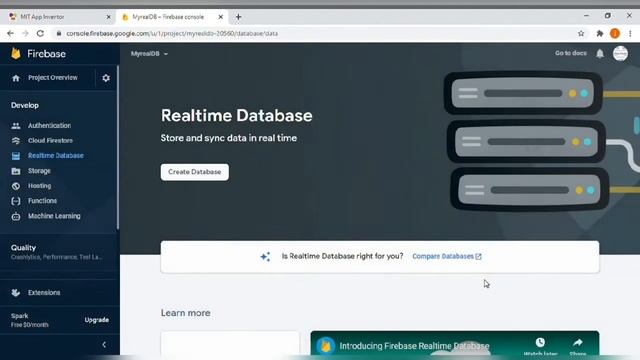Click the Develop section heading
The height and width of the screenshot is (360, 640).
pyautogui.click(x=25, y=106)
